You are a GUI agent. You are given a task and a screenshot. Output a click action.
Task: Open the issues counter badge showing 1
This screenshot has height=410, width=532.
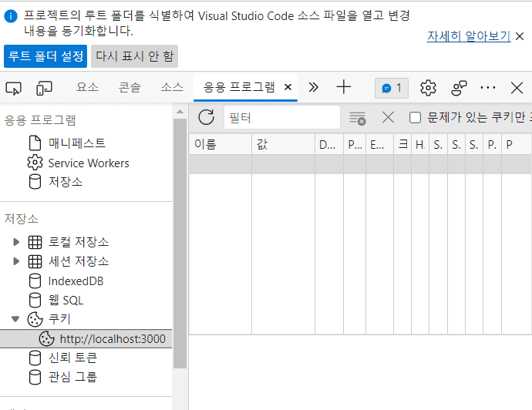pyautogui.click(x=392, y=88)
